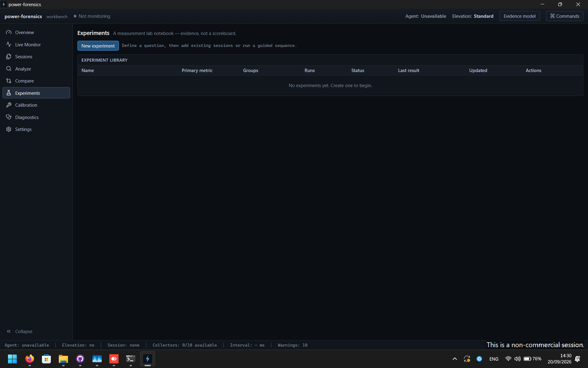The image size is (588, 368).
Task: Collapse the sidebar via Collapse label
Action: pyautogui.click(x=24, y=331)
